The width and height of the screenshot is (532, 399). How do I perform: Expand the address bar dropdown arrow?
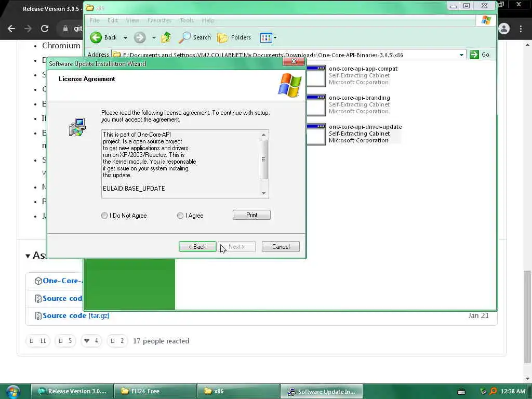461,55
